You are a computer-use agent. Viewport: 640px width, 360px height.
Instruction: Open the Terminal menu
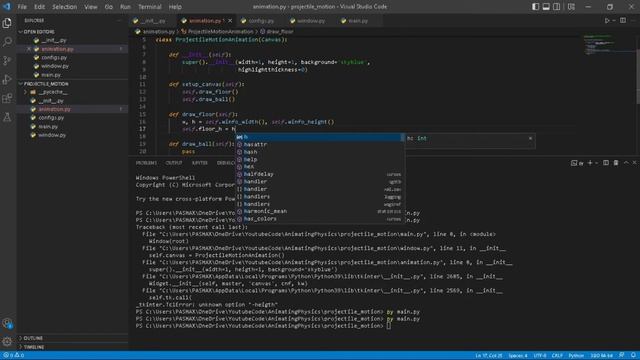tap(149, 7)
